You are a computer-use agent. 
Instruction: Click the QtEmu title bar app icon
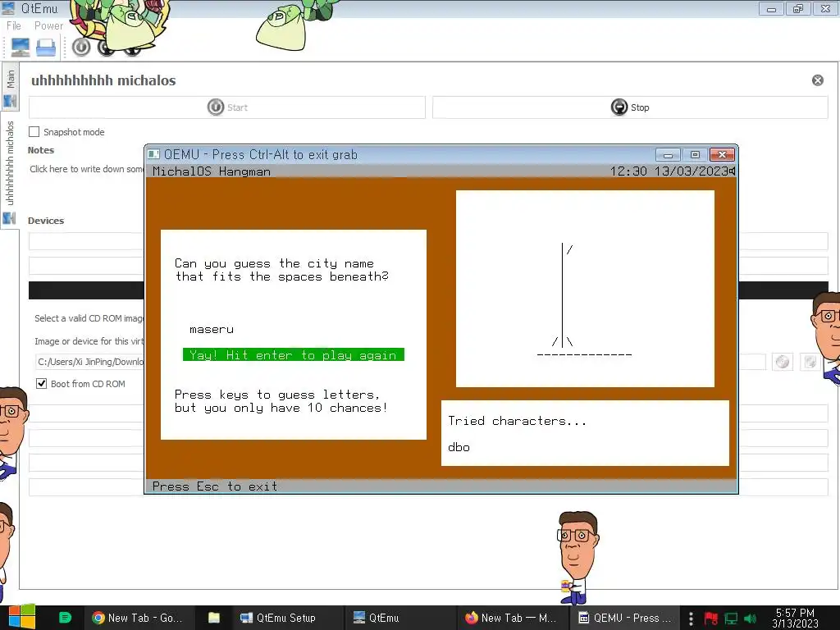pos(8,8)
